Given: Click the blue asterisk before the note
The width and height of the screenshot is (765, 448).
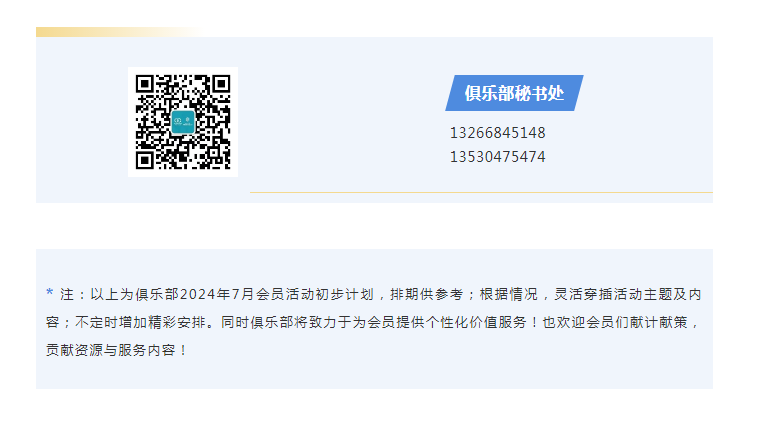Looking at the screenshot, I should click(x=49, y=293).
